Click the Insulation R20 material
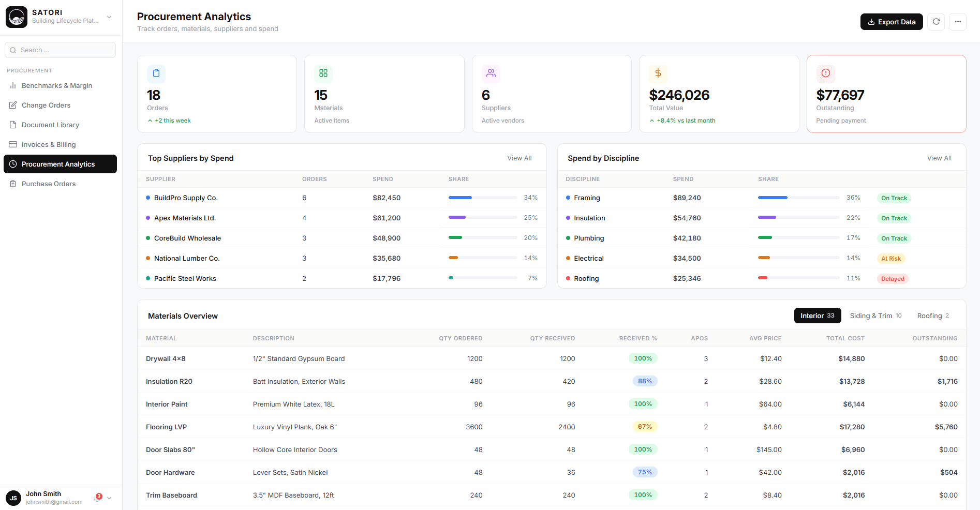 click(169, 381)
